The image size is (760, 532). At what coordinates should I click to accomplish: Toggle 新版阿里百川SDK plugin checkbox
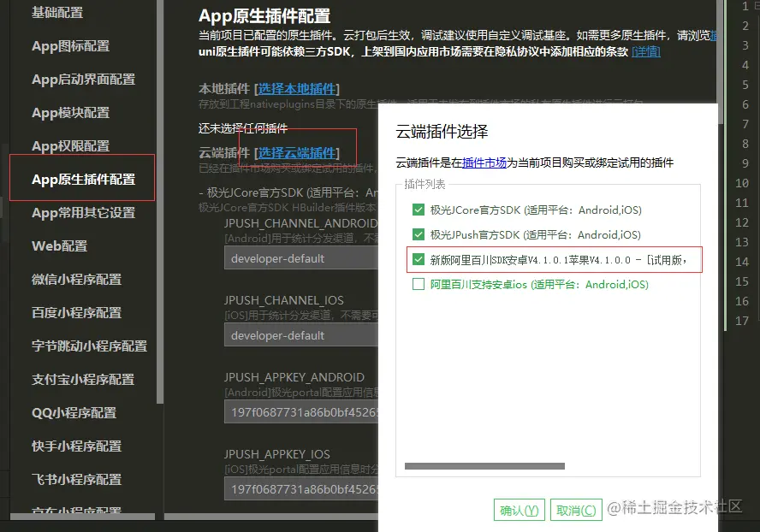419,260
